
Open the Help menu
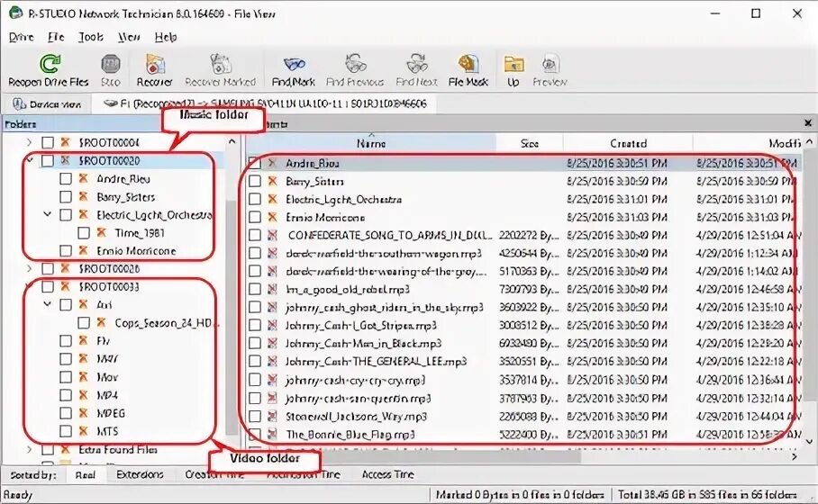pos(166,37)
